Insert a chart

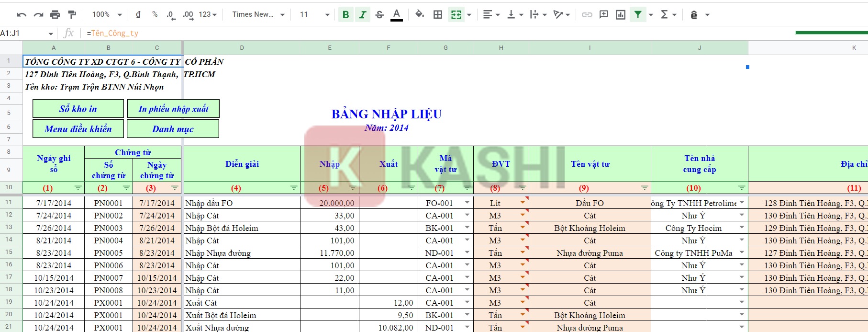tap(621, 14)
